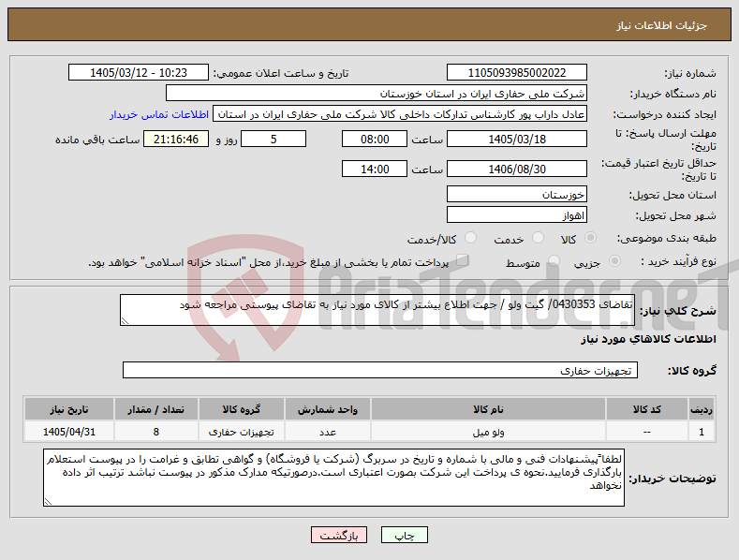Click the buyer organization name field
Viewport: 739px width, 560px height.
[377, 94]
